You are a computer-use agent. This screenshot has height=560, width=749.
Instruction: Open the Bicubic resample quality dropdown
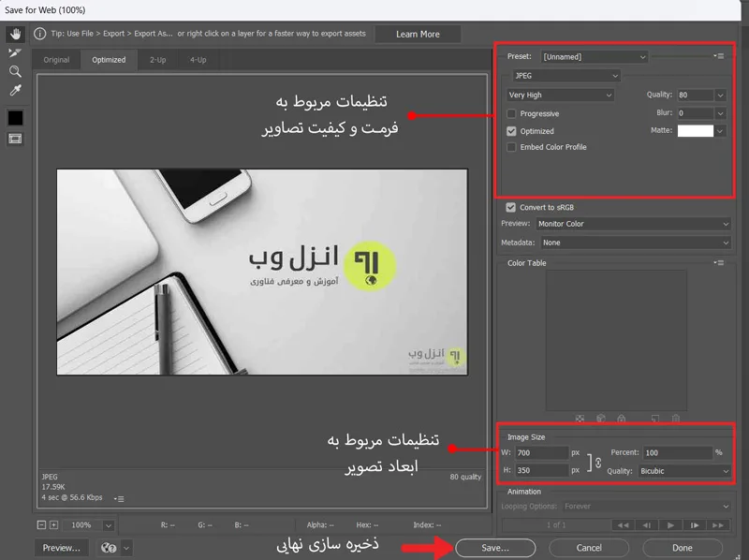(x=684, y=471)
